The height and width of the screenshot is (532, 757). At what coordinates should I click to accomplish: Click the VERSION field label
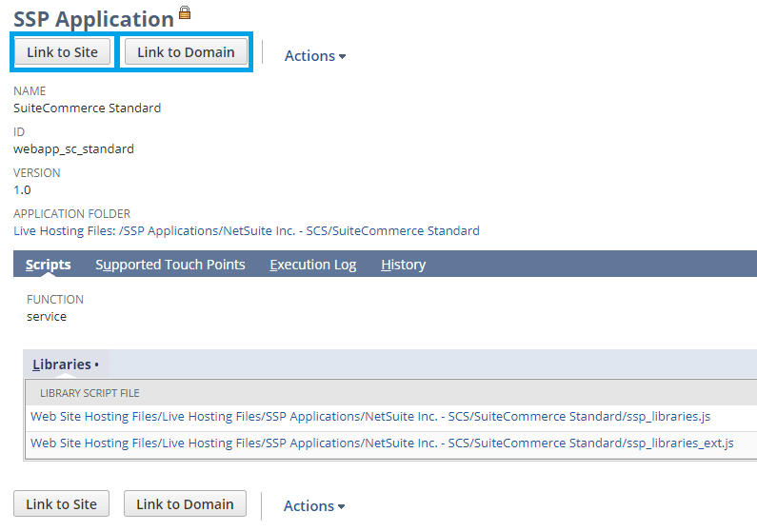pyautogui.click(x=37, y=172)
